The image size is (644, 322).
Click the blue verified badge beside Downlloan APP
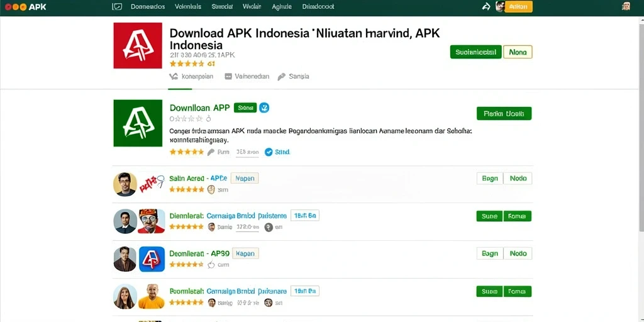[x=265, y=108]
